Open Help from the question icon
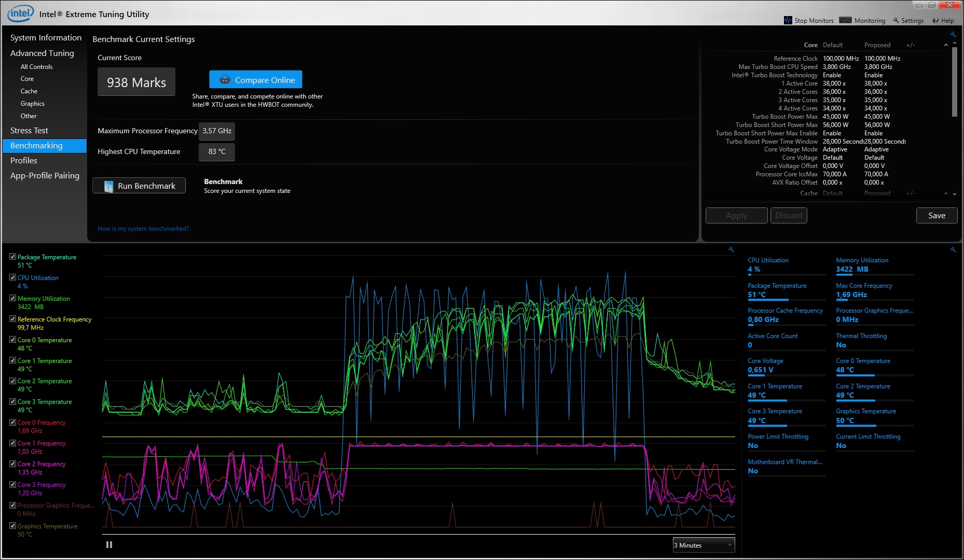This screenshot has height=560, width=964. coord(935,21)
